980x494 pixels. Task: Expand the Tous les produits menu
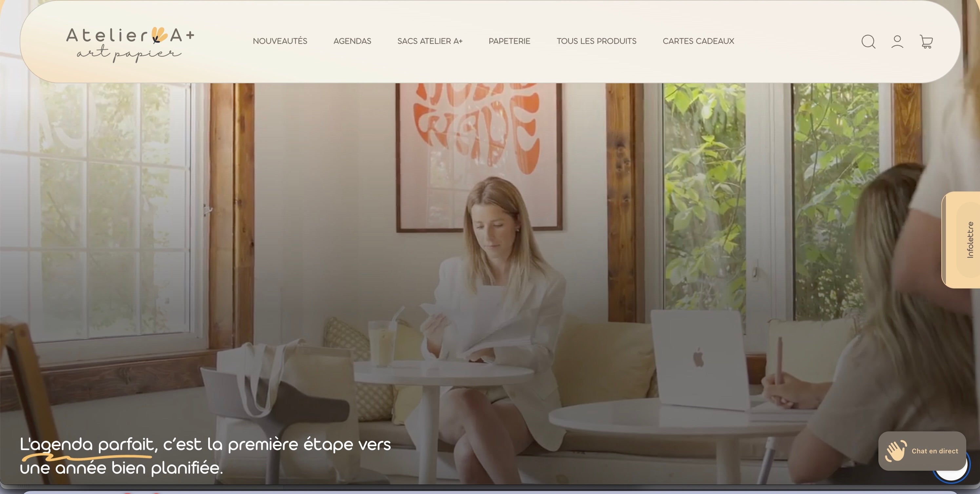click(x=597, y=41)
